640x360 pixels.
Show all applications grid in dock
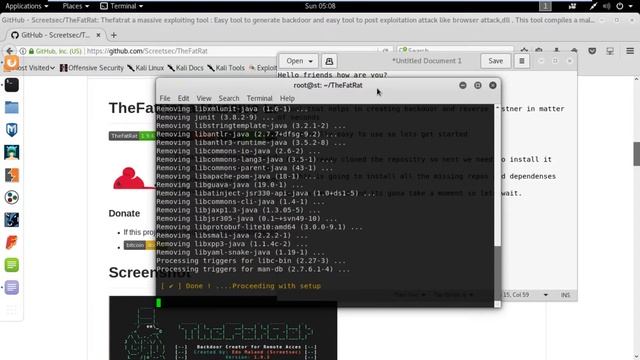click(11, 310)
